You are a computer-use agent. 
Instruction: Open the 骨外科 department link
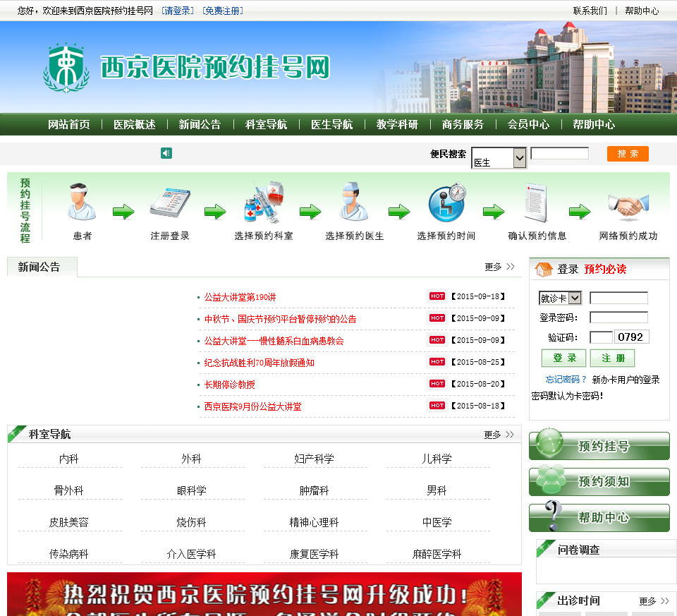point(68,490)
